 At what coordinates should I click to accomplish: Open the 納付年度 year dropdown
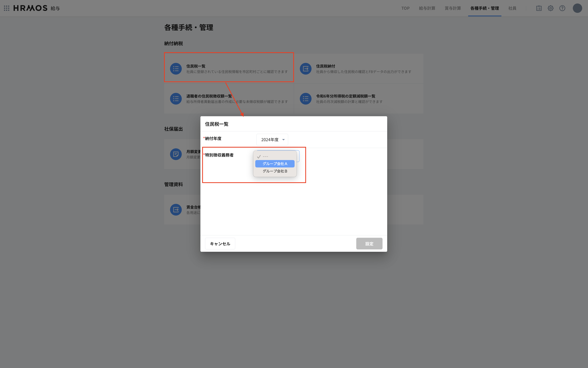click(x=272, y=139)
